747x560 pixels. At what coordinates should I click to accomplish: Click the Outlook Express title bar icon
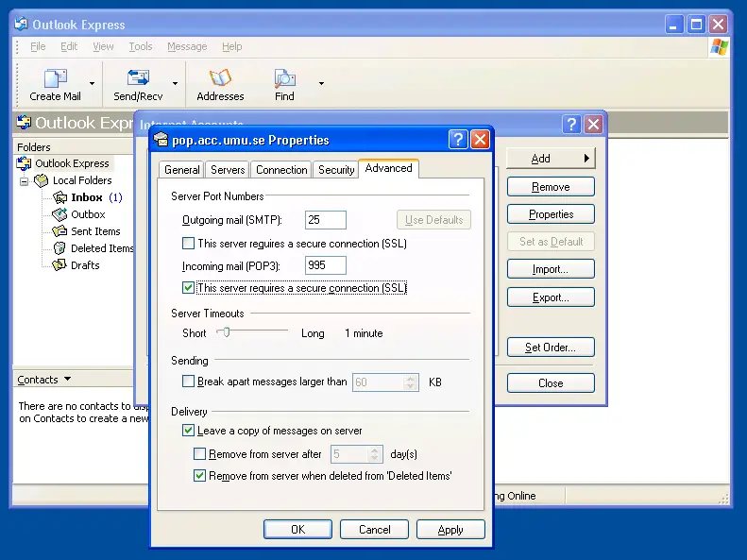pyautogui.click(x=21, y=24)
